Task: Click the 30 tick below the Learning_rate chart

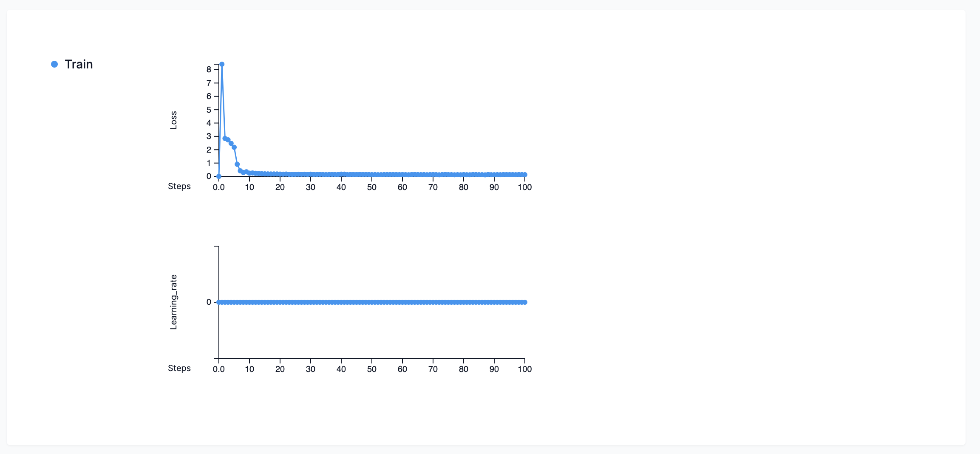Action: [x=311, y=369]
